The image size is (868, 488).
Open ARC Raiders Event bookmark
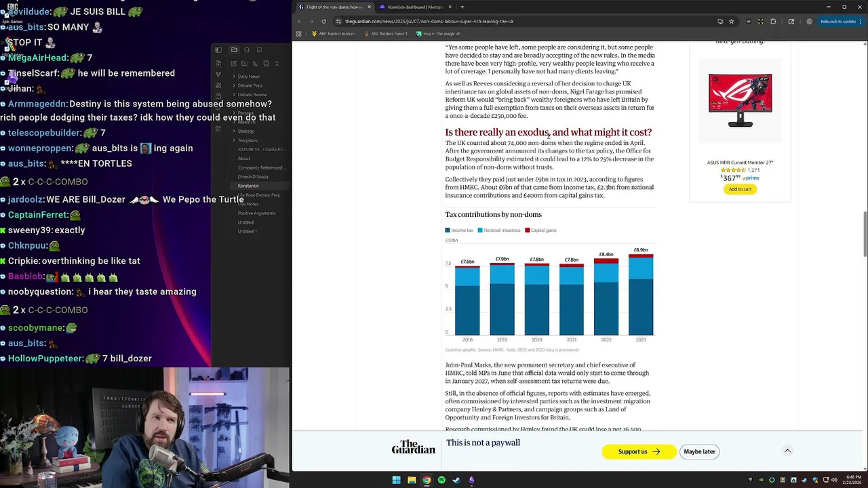pos(387,34)
